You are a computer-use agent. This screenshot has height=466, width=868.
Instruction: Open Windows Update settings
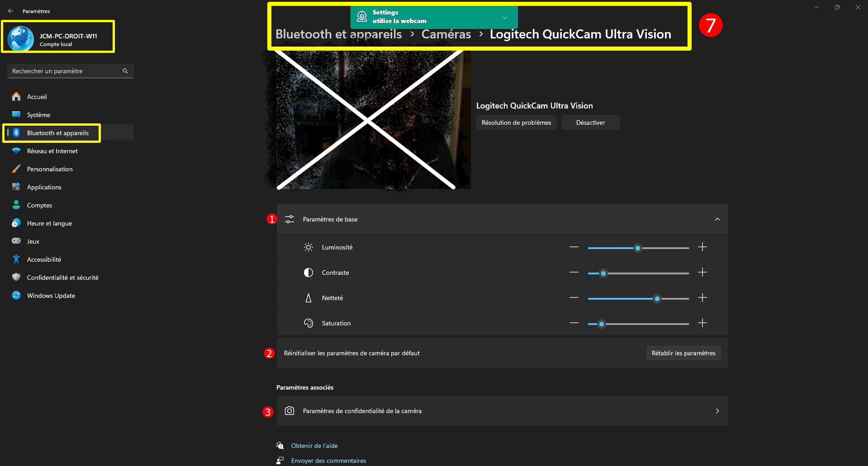tap(71, 296)
